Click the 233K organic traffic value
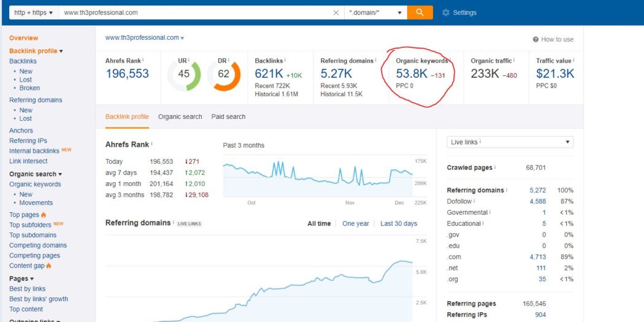The width and height of the screenshot is (644, 322). (x=485, y=74)
